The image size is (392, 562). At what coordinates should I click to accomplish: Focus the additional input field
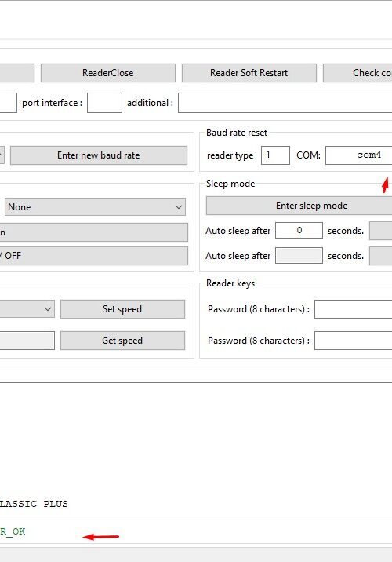[285, 103]
